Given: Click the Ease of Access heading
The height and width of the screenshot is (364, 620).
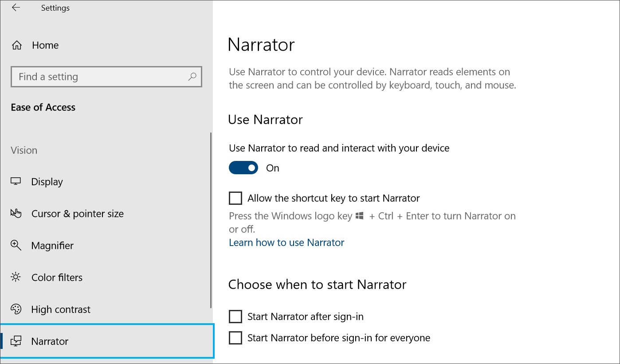Looking at the screenshot, I should tap(43, 107).
